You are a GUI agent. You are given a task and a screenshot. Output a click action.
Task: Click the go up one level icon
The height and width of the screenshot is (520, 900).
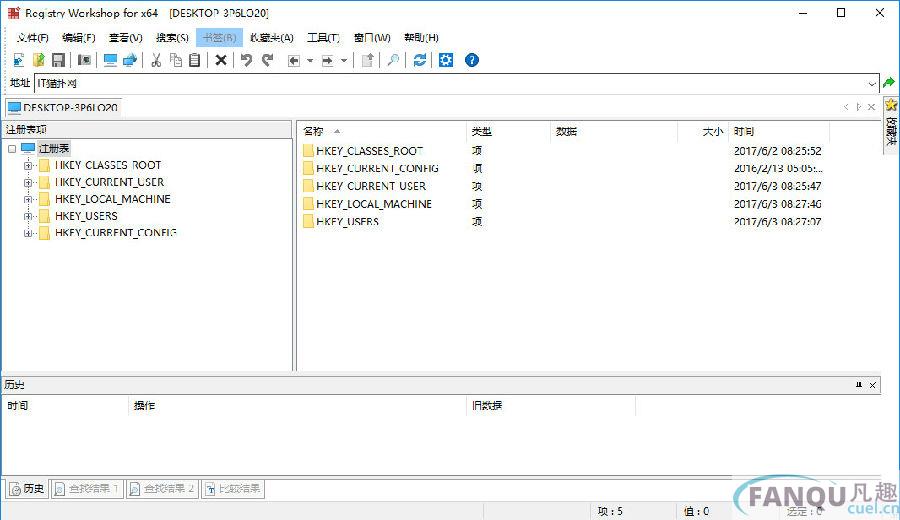click(x=368, y=60)
